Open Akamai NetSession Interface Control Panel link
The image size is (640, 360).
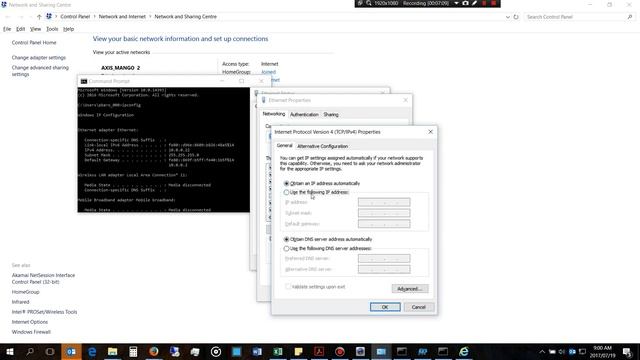[x=43, y=278]
